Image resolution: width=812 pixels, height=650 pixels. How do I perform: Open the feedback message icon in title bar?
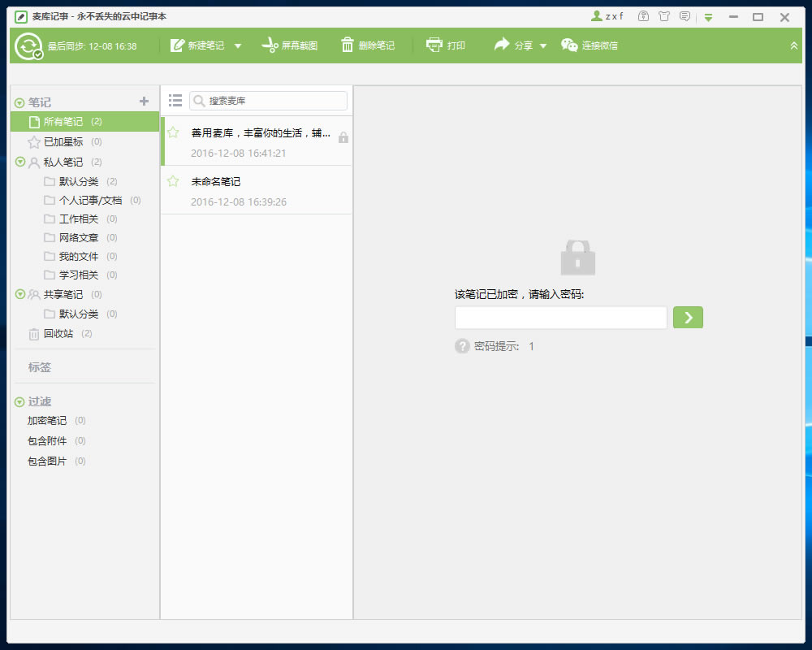(x=686, y=16)
